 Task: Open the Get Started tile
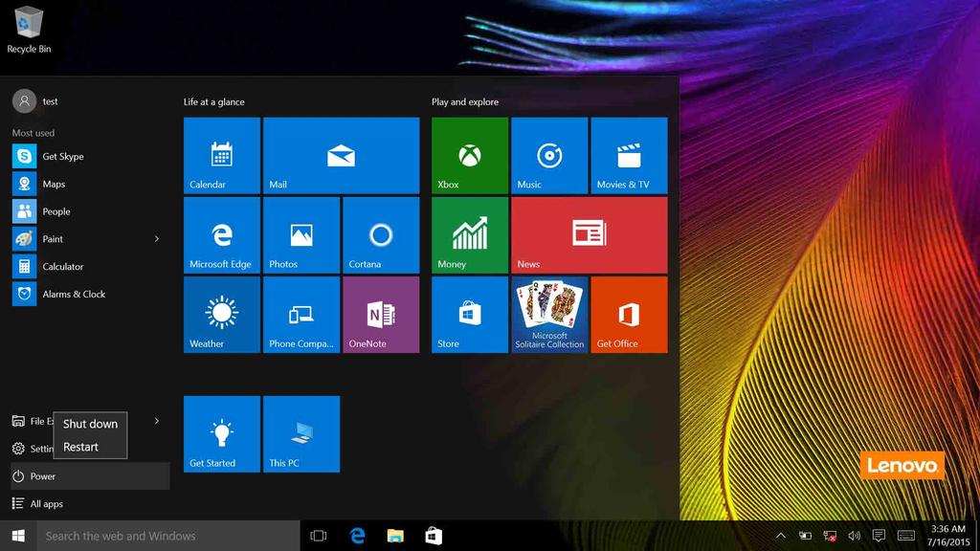point(222,434)
